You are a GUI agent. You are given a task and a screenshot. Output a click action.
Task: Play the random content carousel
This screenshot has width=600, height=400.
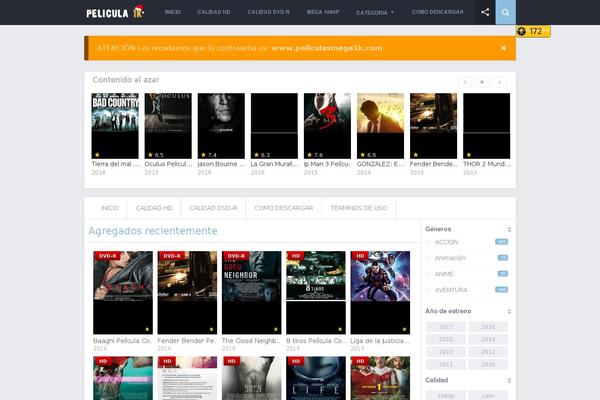(482, 82)
